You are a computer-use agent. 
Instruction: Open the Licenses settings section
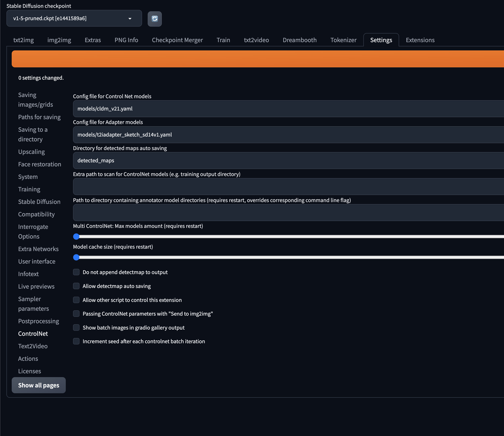pos(29,371)
